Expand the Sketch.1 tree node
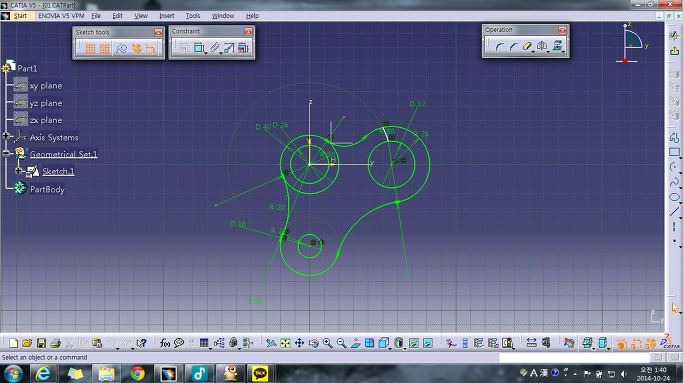The height and width of the screenshot is (383, 683). [x=18, y=171]
